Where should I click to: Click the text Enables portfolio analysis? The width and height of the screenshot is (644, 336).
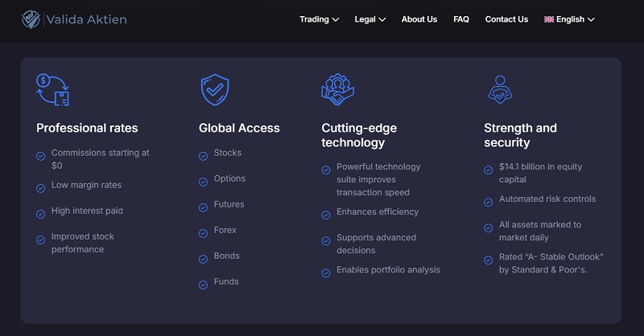388,270
